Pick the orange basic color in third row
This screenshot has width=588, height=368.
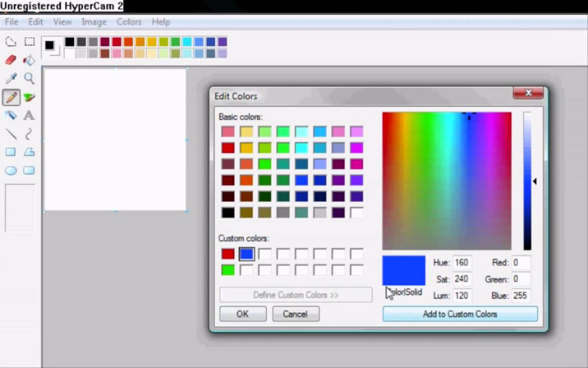pos(247,164)
